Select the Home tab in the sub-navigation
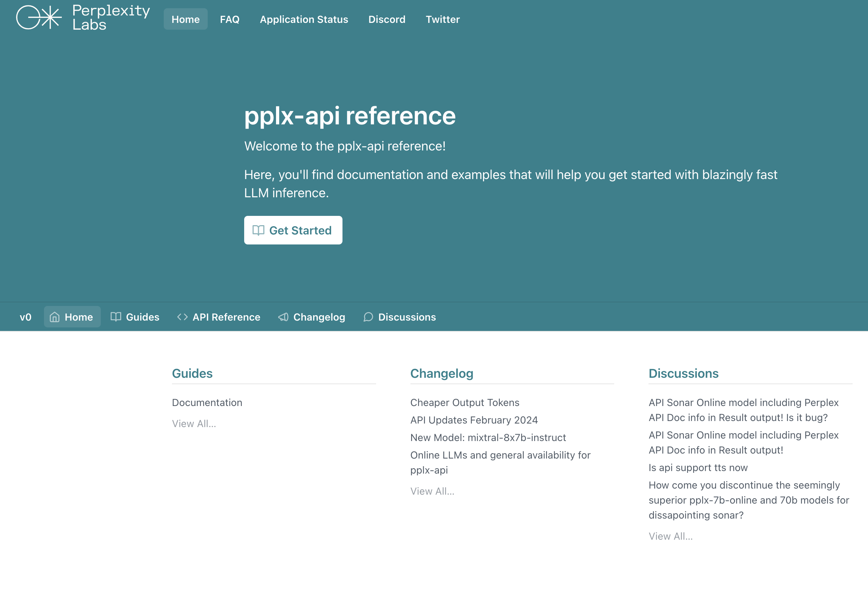Image resolution: width=868 pixels, height=594 pixels. point(72,317)
